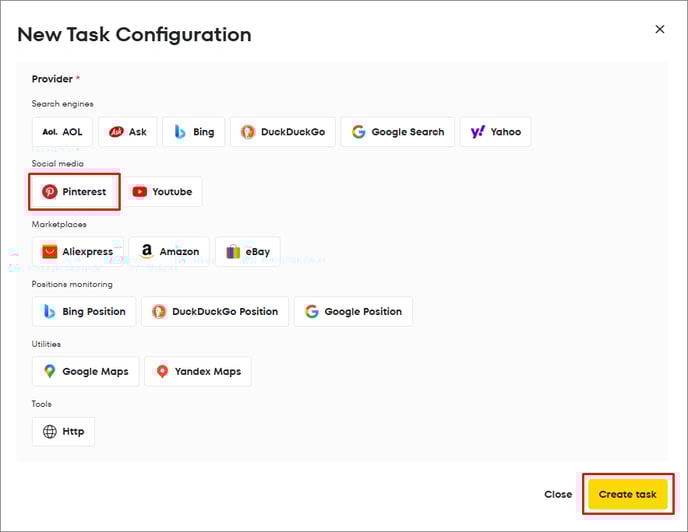688x532 pixels.
Task: Pick the Pinterest provider
Action: coord(74,192)
